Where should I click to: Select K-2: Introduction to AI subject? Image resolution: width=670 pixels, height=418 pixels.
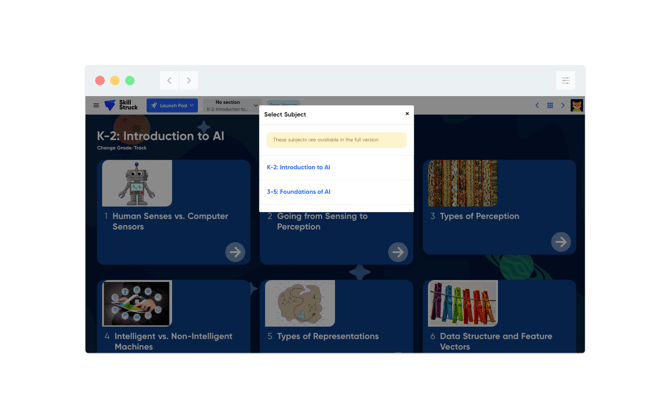[298, 167]
